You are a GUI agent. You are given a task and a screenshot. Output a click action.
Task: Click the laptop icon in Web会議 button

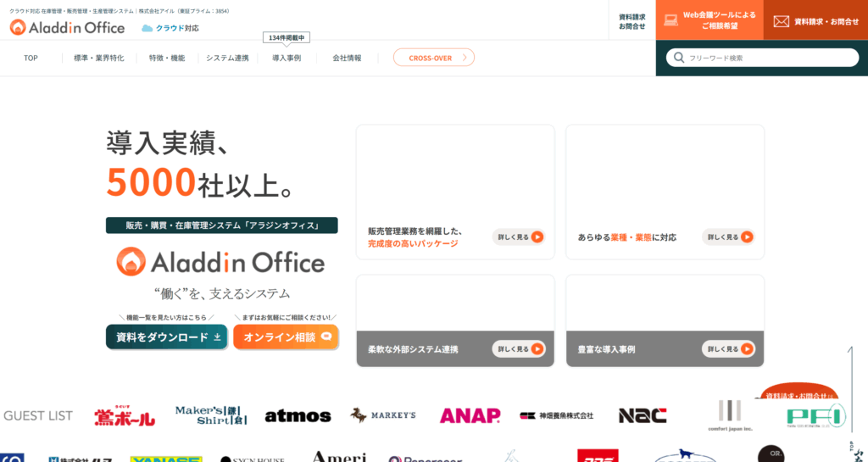671,19
